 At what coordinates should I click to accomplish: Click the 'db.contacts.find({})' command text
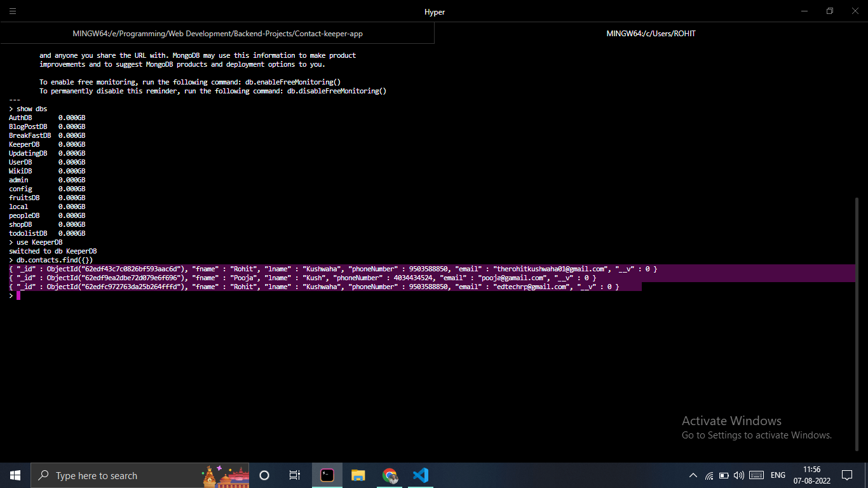tap(55, 260)
